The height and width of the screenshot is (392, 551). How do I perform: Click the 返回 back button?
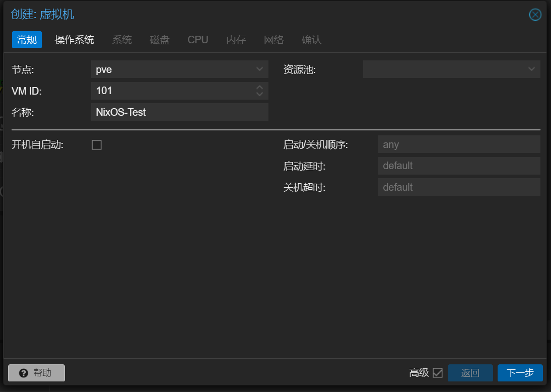(x=470, y=373)
